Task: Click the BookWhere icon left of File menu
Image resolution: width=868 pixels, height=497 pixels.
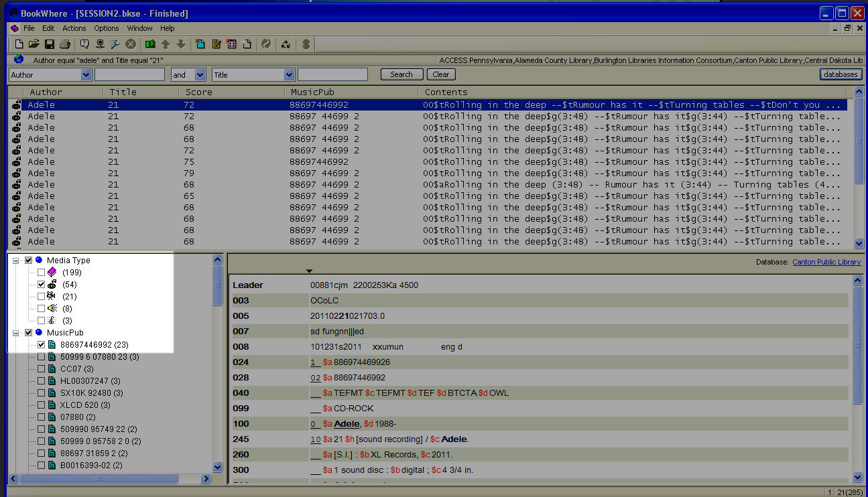Action: pyautogui.click(x=15, y=28)
